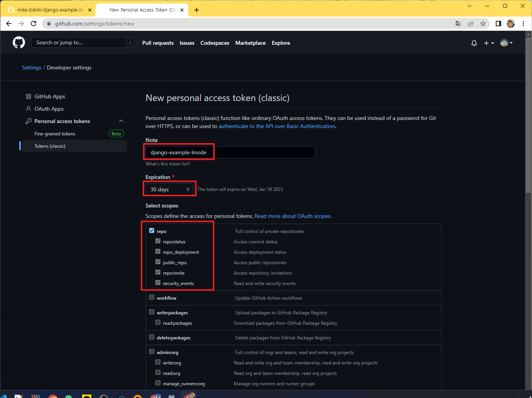
Task: Click the token expiry date text
Action: 240,189
